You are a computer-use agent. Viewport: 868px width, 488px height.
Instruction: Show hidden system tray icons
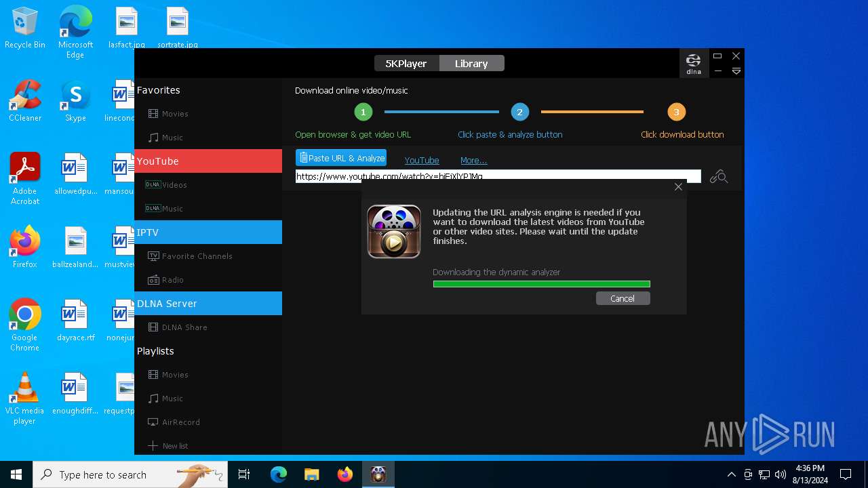pyautogui.click(x=731, y=474)
